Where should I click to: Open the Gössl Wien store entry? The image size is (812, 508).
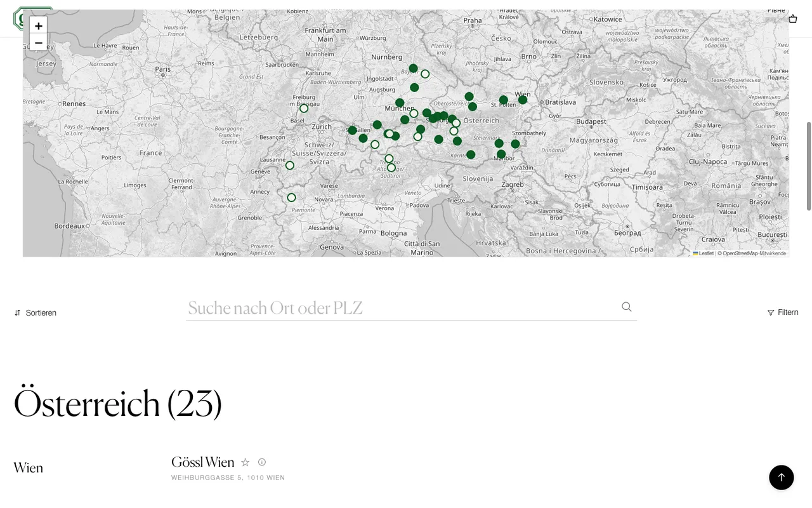coord(203,462)
